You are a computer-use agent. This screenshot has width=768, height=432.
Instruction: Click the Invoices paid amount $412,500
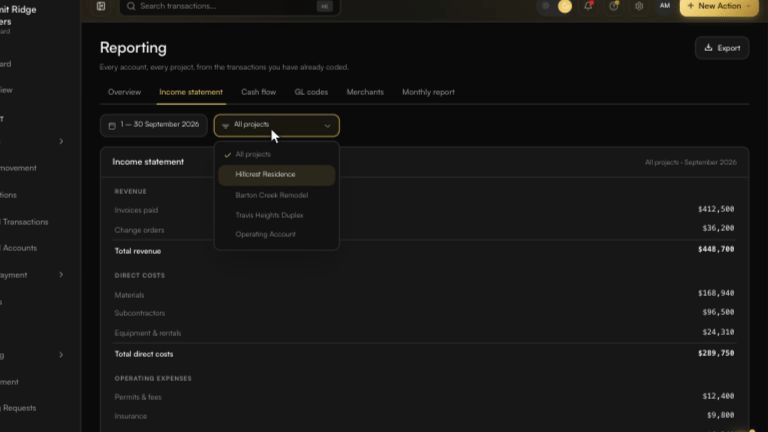tap(716, 209)
